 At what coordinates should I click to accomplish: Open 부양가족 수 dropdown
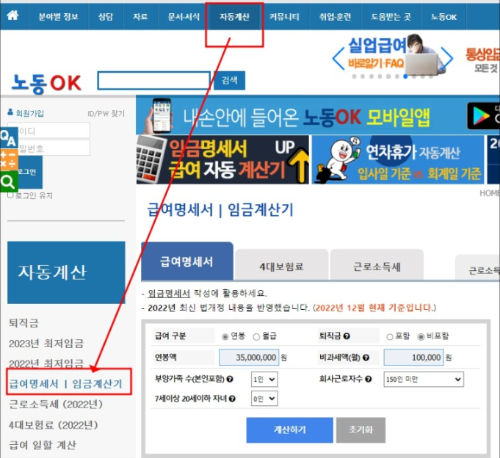point(264,379)
